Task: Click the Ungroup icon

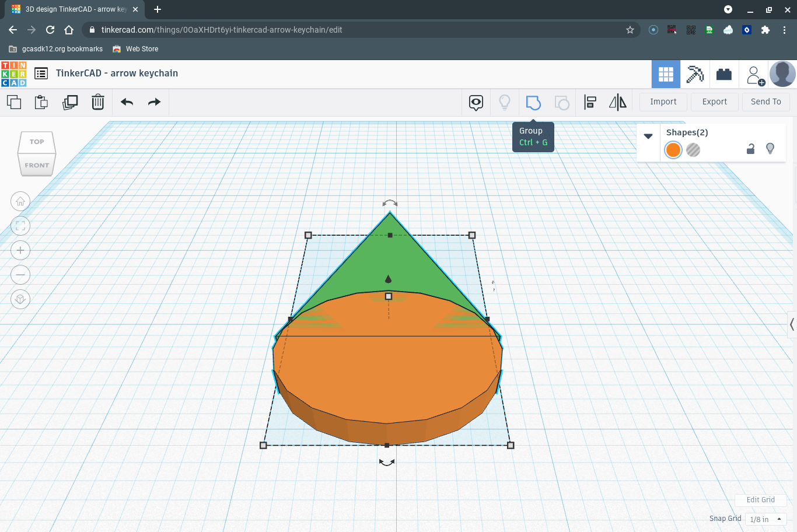Action: 562,103
